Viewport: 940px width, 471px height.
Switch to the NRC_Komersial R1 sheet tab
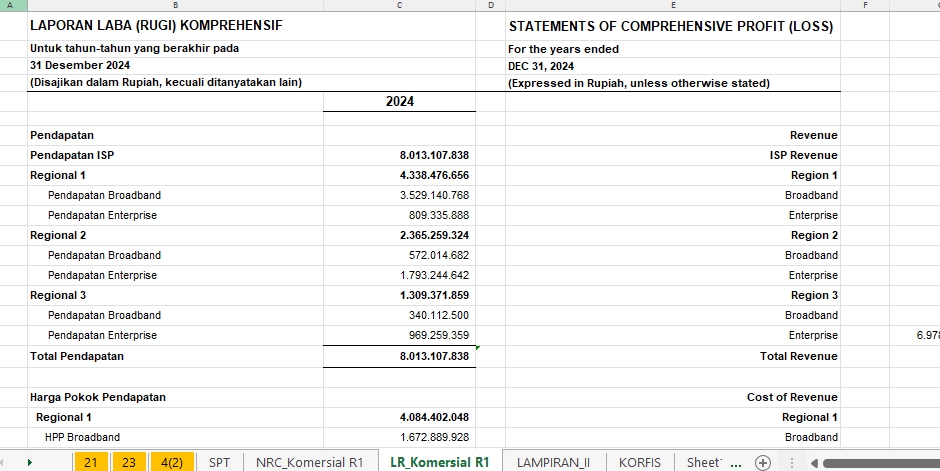309,462
